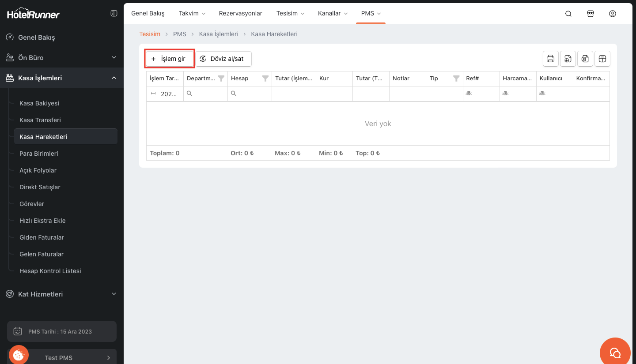Open the marketplace store icon

(590, 14)
